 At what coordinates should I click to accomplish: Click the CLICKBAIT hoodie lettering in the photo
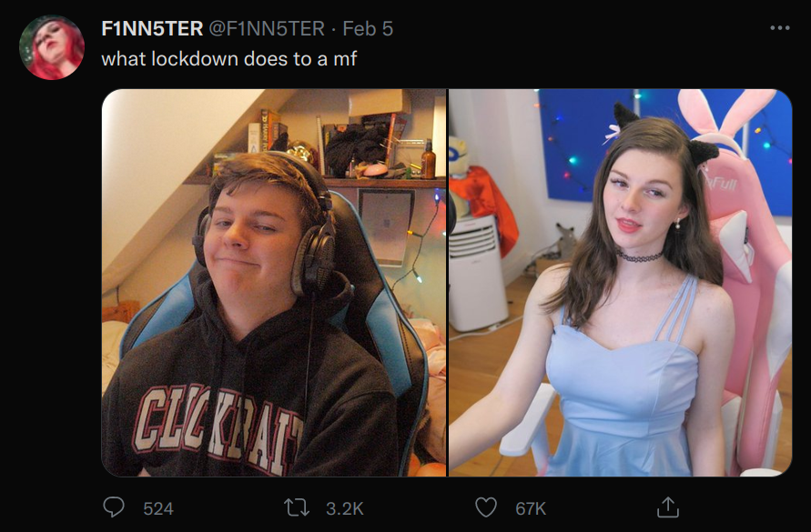point(218,430)
